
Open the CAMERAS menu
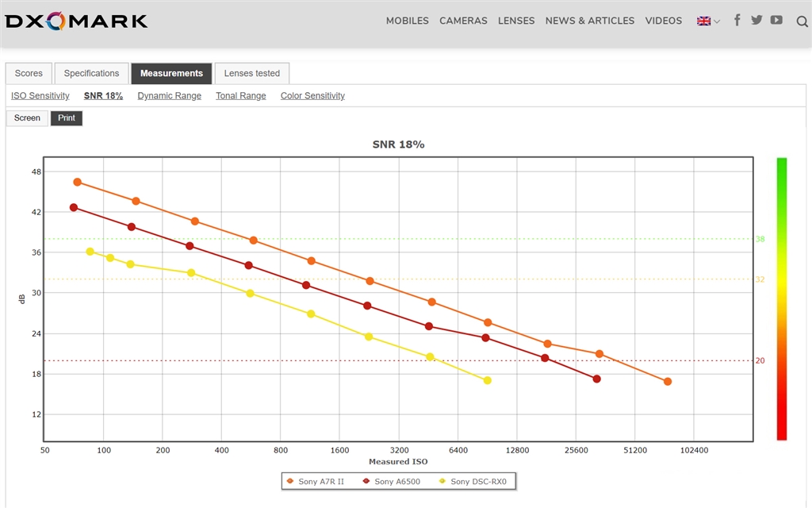click(463, 21)
